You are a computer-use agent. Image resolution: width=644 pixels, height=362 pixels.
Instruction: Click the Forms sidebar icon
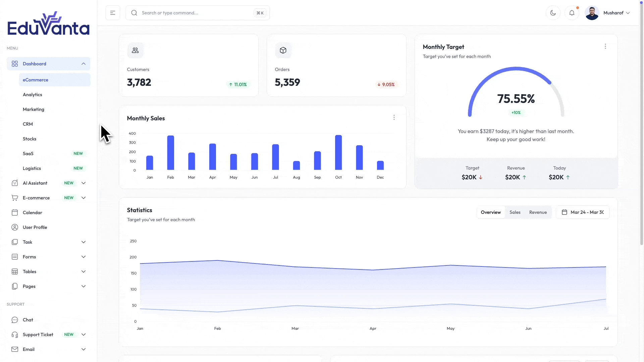pyautogui.click(x=15, y=257)
